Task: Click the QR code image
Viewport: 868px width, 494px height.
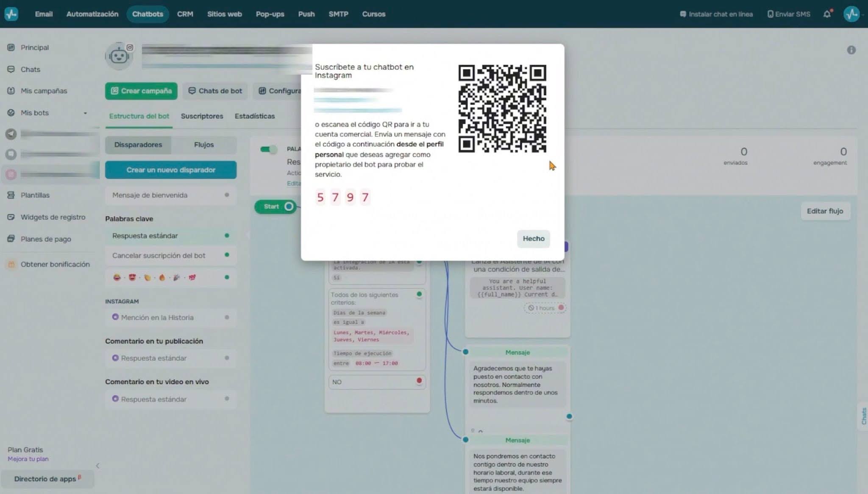Action: click(502, 109)
